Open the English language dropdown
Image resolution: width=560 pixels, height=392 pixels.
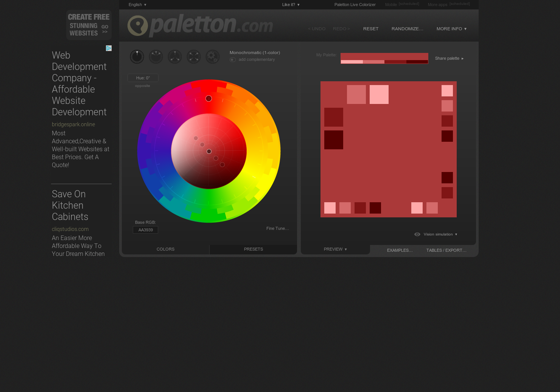[137, 5]
